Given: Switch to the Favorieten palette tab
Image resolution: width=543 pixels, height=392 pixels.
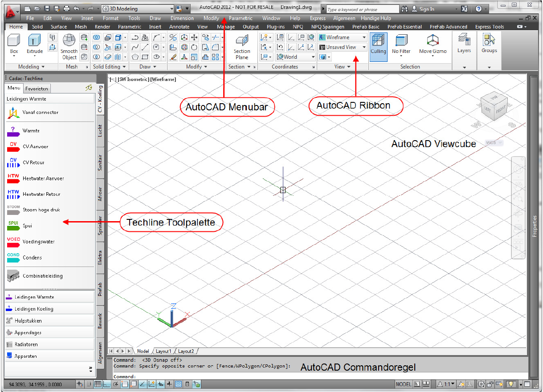Looking at the screenshot, I should tap(37, 89).
